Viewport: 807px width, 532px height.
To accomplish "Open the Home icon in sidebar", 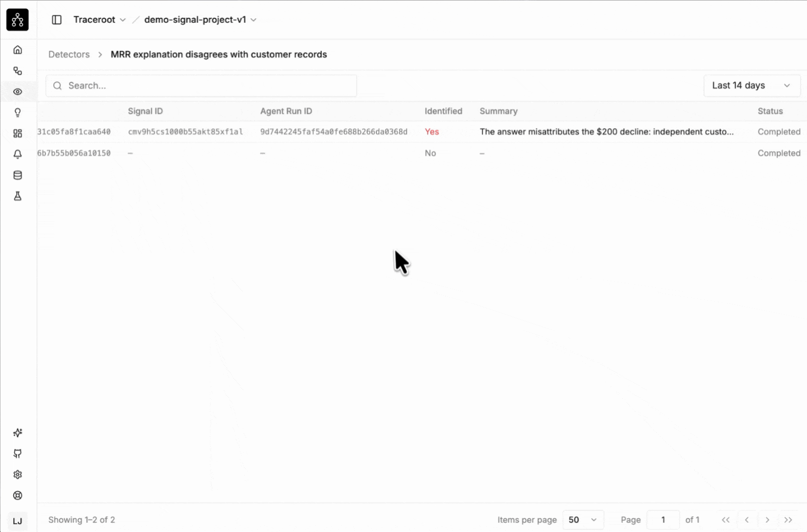I will pyautogui.click(x=18, y=50).
